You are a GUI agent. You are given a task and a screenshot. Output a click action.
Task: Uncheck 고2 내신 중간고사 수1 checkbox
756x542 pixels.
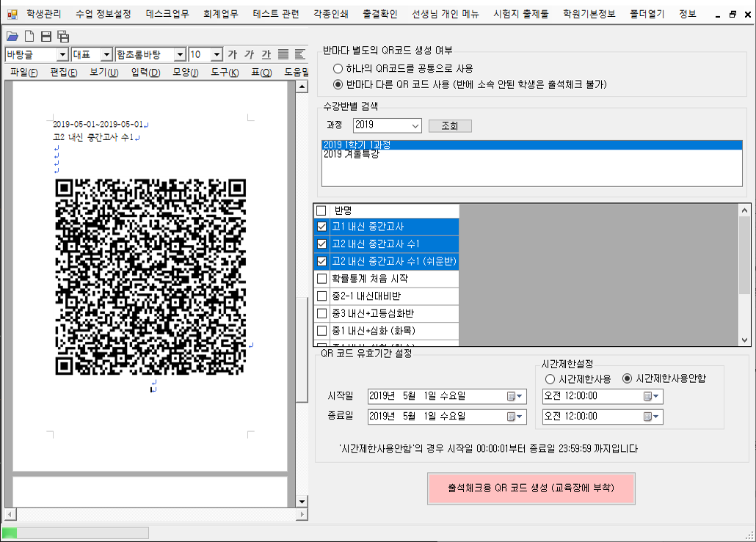[321, 243]
